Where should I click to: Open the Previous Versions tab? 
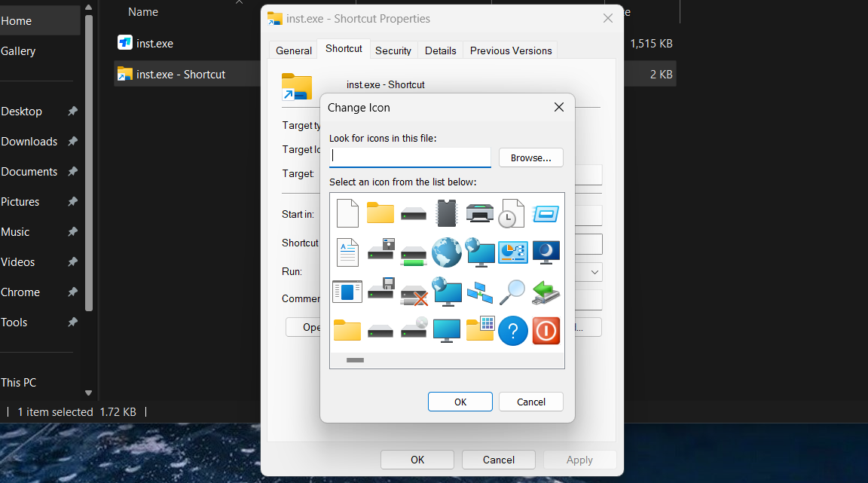click(x=511, y=50)
